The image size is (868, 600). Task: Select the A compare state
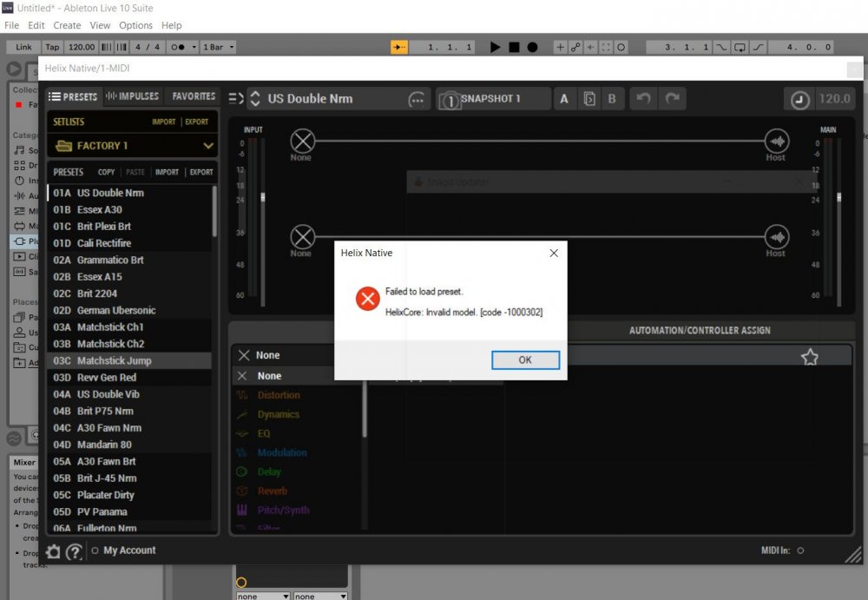[563, 99]
